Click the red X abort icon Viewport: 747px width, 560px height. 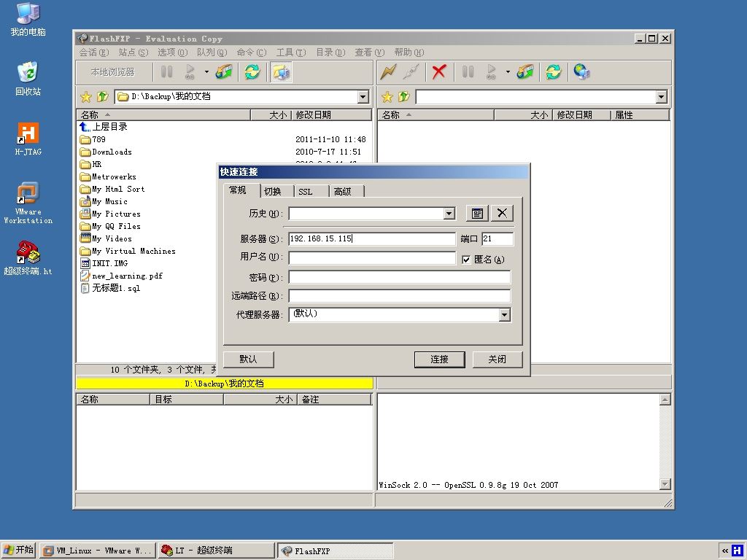pos(438,72)
